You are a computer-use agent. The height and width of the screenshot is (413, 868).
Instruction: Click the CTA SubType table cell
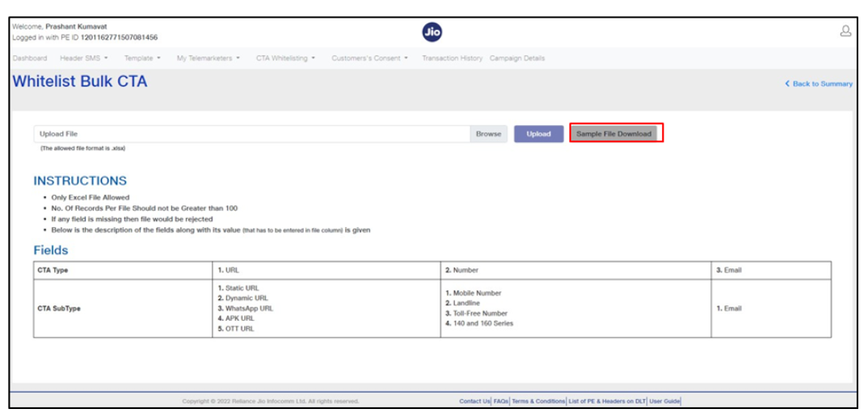click(x=123, y=309)
